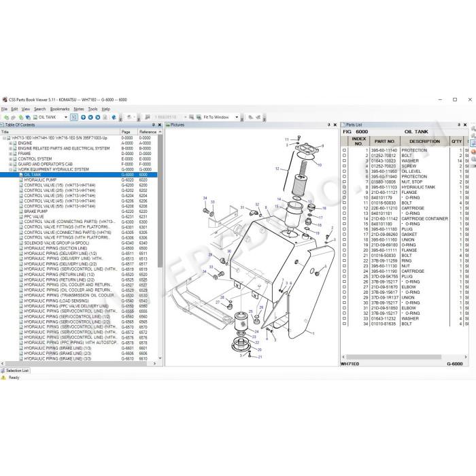Tick checkbox for part 17 GASKET

click(344, 235)
